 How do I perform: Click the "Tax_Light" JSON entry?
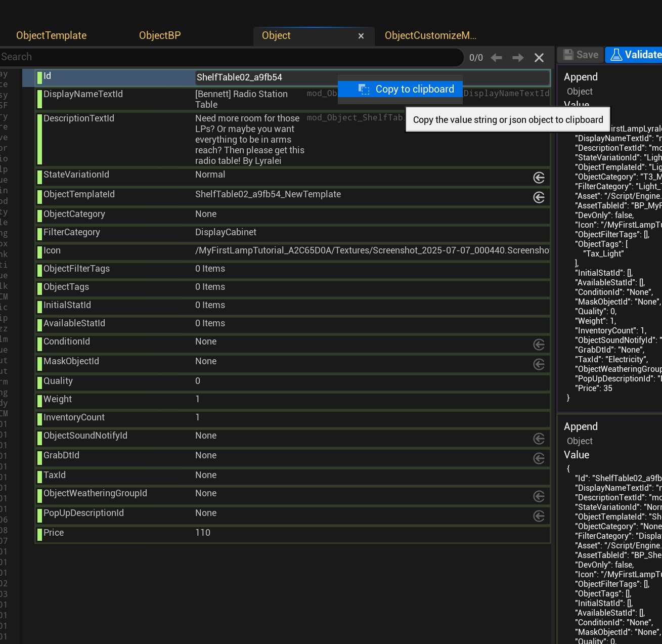tap(603, 254)
